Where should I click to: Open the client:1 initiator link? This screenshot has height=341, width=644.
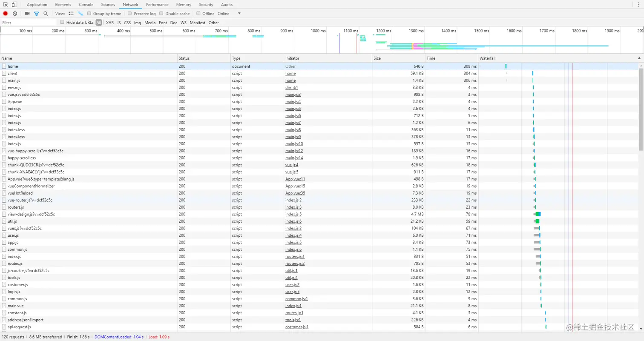(292, 88)
